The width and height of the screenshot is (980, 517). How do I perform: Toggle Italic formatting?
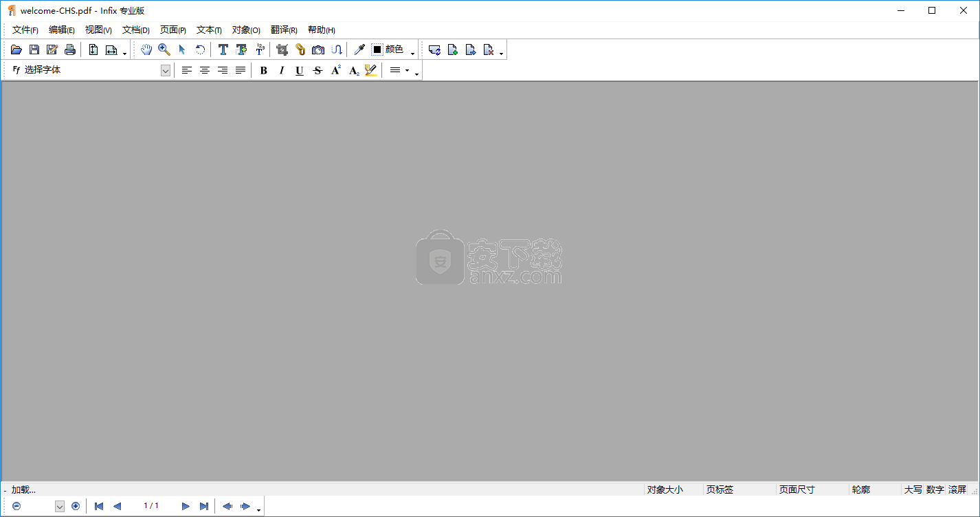[282, 70]
